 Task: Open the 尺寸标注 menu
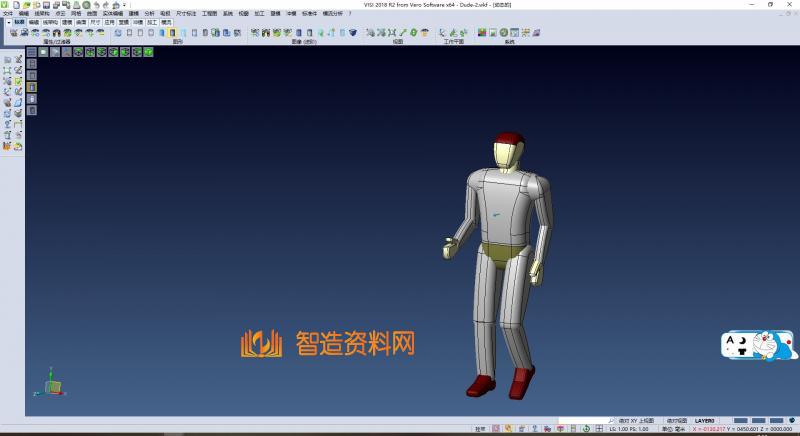[x=186, y=13]
